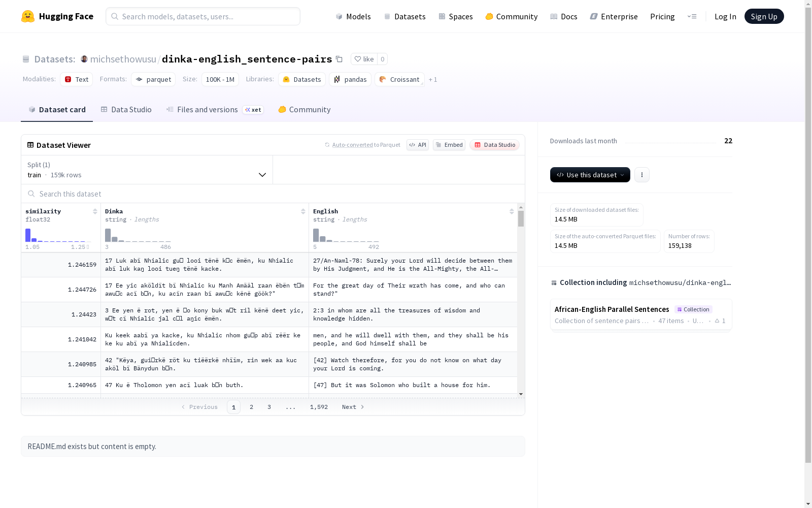Click the table vertical scrollbar thumb
This screenshot has width=812, height=508.
coord(521,219)
